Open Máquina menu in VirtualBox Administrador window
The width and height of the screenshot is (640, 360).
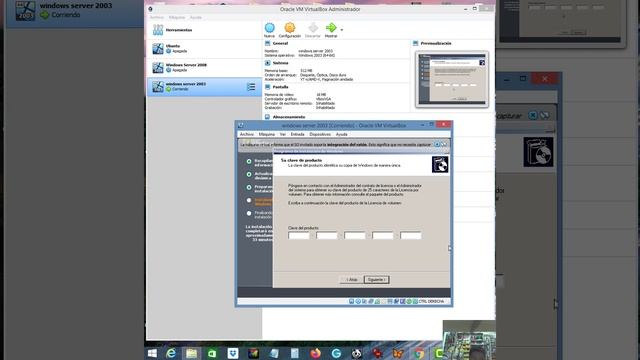(x=177, y=18)
